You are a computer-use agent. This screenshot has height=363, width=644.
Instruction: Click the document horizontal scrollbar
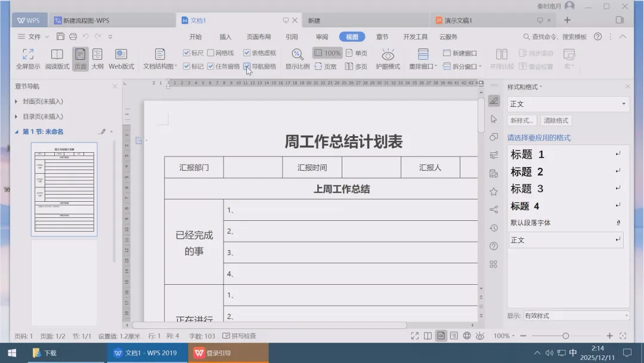(x=270, y=325)
